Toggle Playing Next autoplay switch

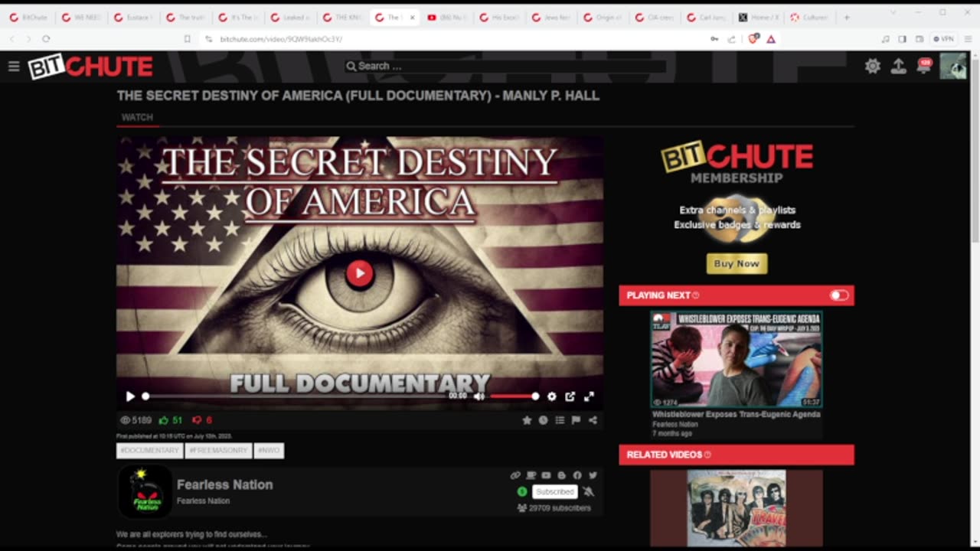coord(839,295)
